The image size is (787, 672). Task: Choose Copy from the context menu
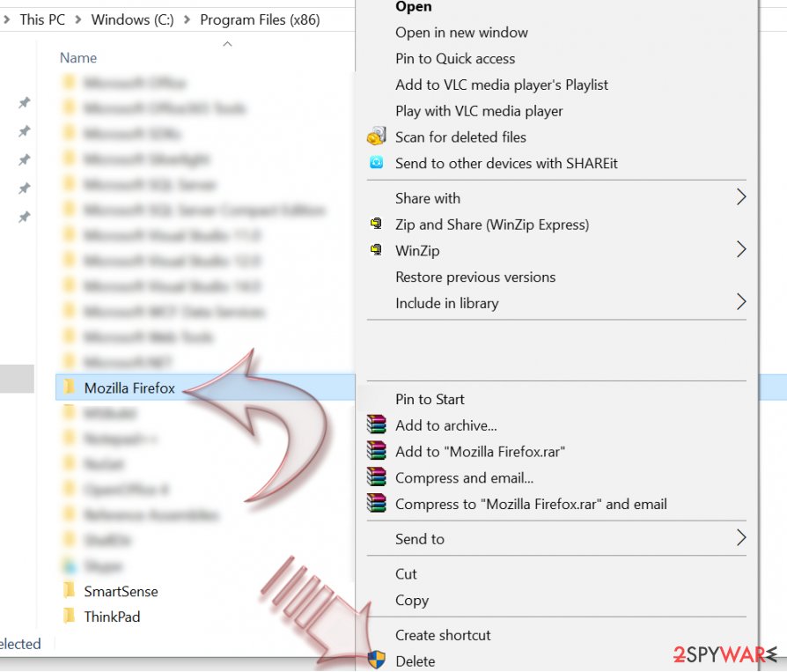[412, 601]
